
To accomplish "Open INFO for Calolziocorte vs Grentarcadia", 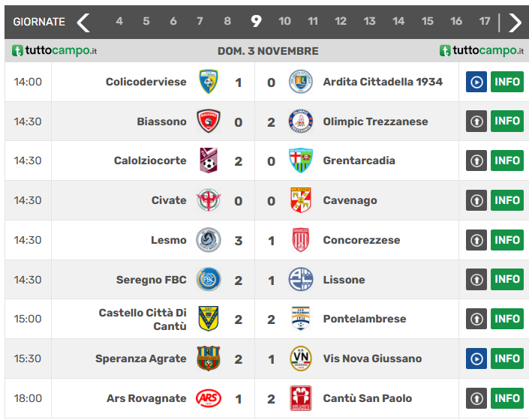I will [x=507, y=160].
